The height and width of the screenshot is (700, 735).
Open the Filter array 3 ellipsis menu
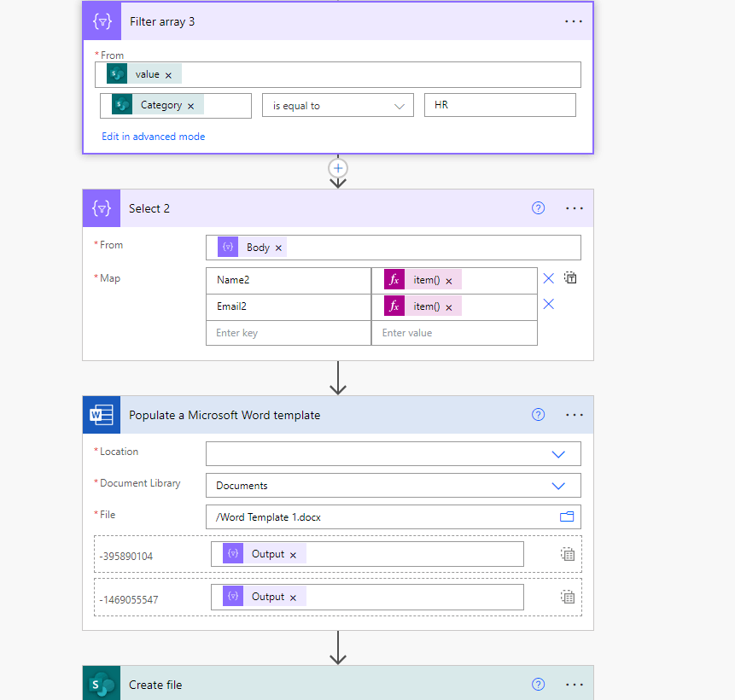coord(573,20)
